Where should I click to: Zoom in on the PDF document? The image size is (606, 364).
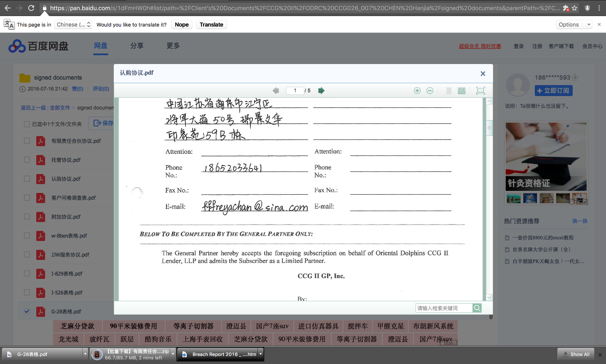(417, 91)
